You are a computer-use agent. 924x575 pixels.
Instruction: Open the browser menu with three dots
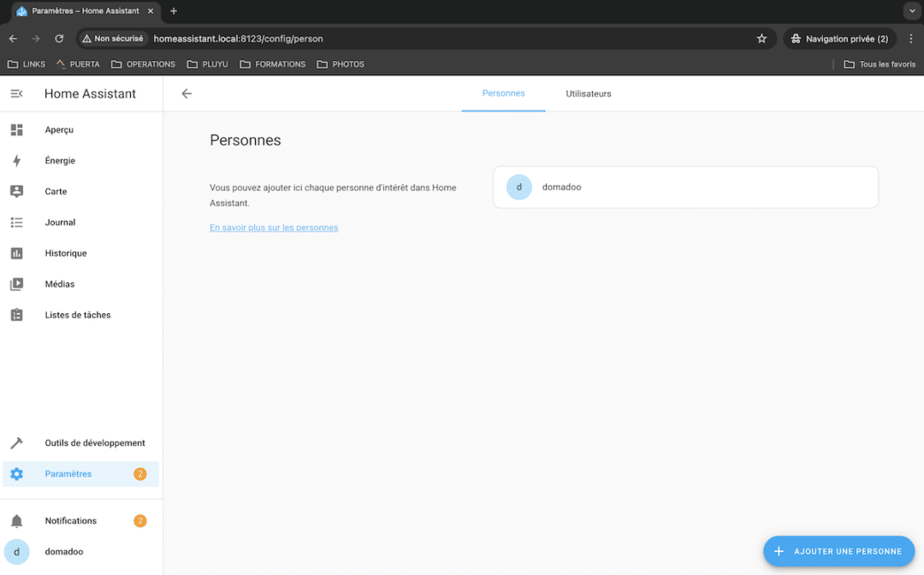click(911, 39)
